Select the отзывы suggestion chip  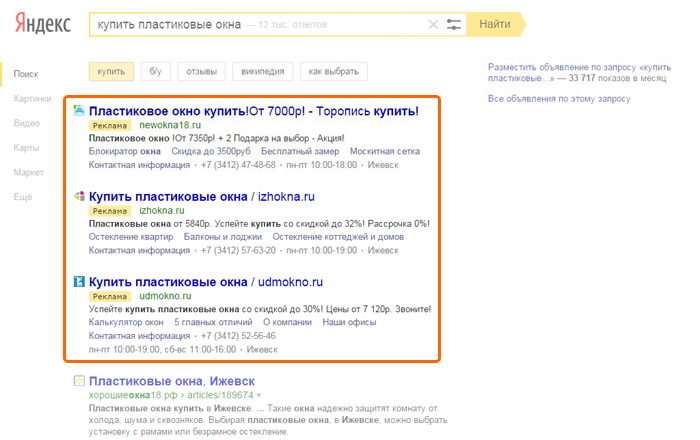pos(201,71)
